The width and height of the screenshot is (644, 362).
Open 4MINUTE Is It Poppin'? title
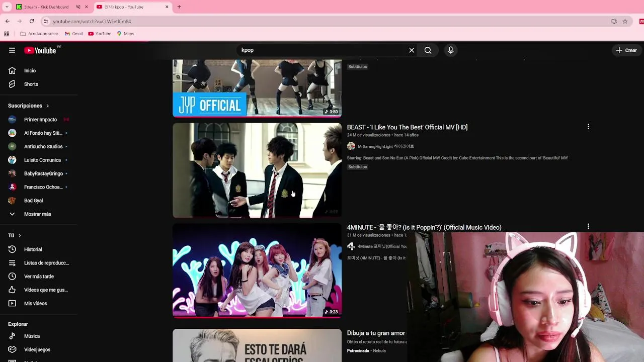pyautogui.click(x=424, y=227)
